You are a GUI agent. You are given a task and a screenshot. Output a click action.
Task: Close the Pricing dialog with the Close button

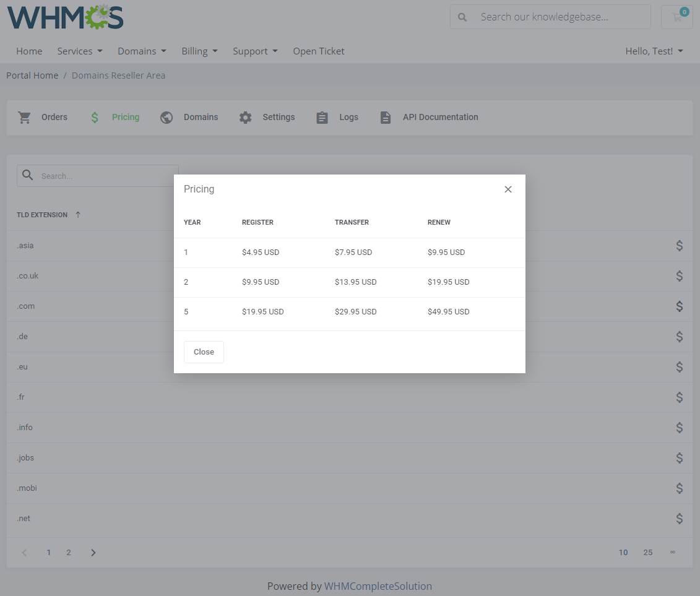click(204, 352)
